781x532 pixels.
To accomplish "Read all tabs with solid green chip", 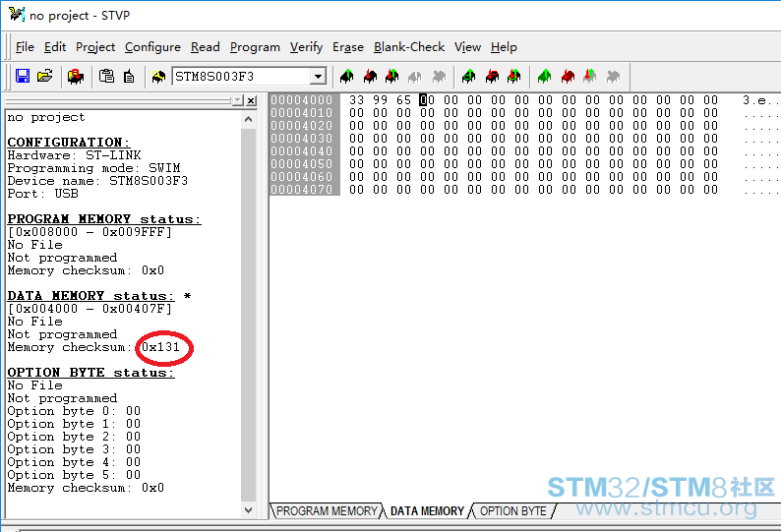I will [544, 77].
